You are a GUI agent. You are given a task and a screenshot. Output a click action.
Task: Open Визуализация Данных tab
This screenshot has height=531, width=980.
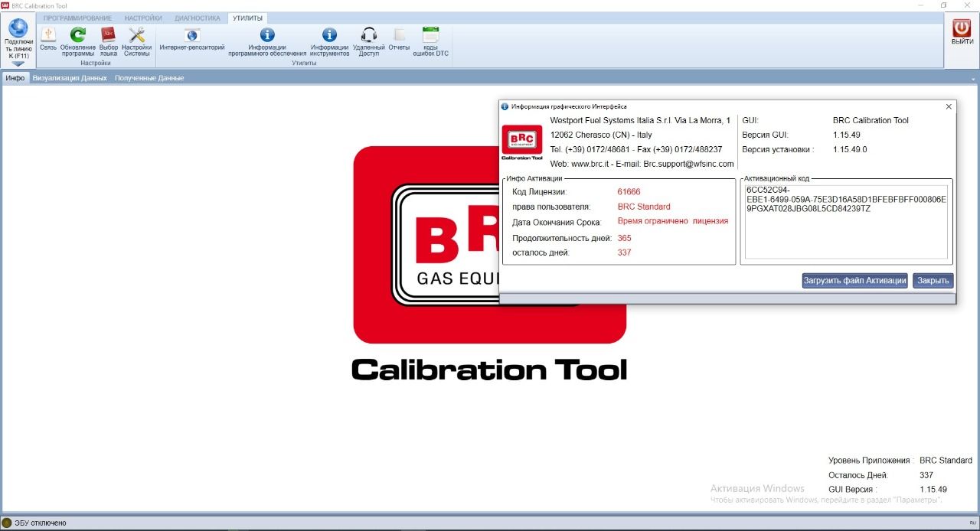[70, 78]
